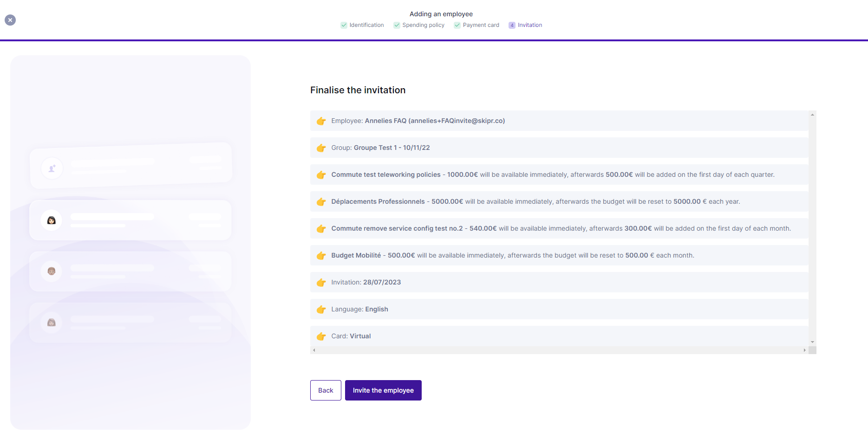Go to the Spending policy step
868x433 pixels.
coord(423,25)
